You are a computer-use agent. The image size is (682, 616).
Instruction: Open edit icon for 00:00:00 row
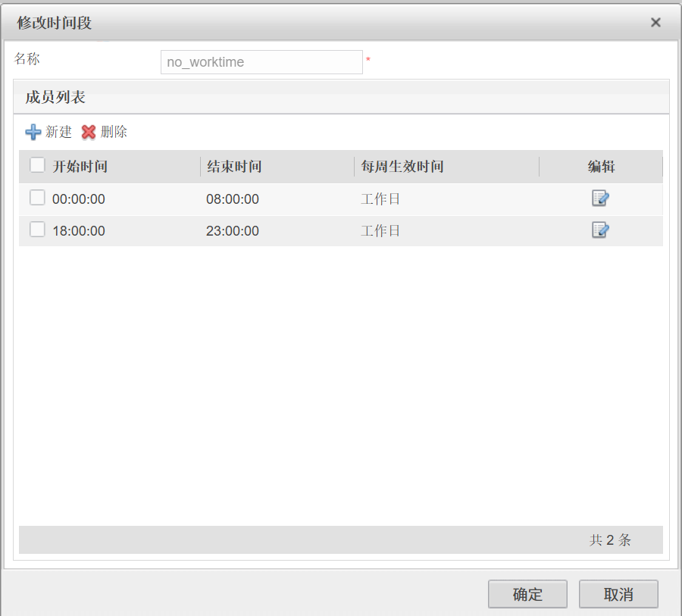pyautogui.click(x=600, y=199)
